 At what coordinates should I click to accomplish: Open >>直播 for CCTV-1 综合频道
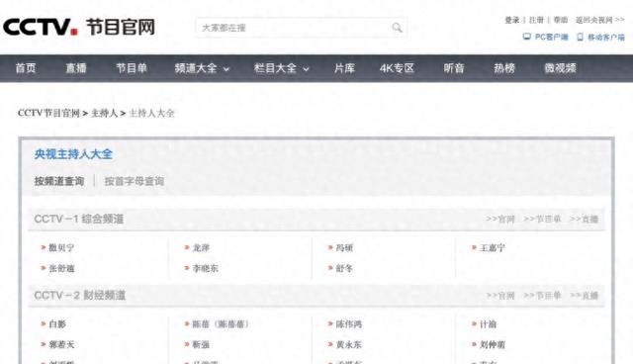(x=584, y=220)
